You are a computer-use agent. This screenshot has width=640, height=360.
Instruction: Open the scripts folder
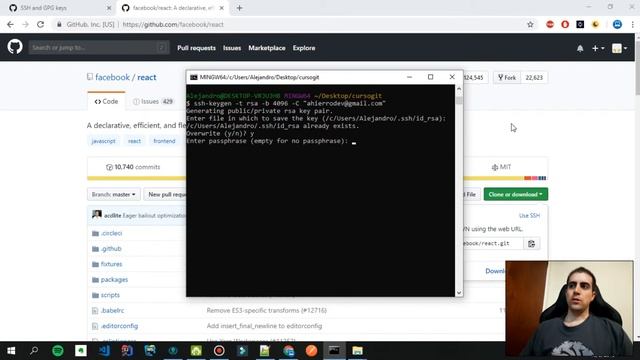[110, 295]
